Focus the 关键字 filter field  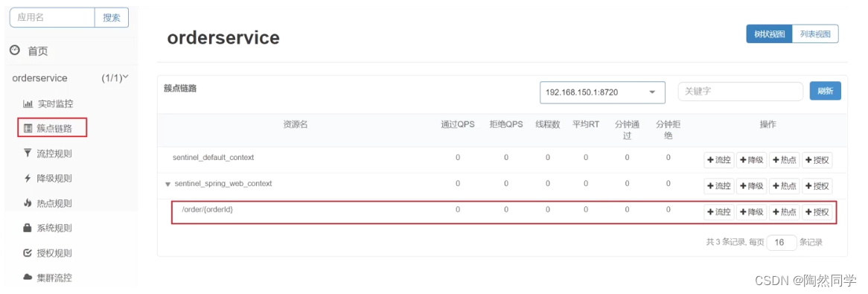pos(741,92)
